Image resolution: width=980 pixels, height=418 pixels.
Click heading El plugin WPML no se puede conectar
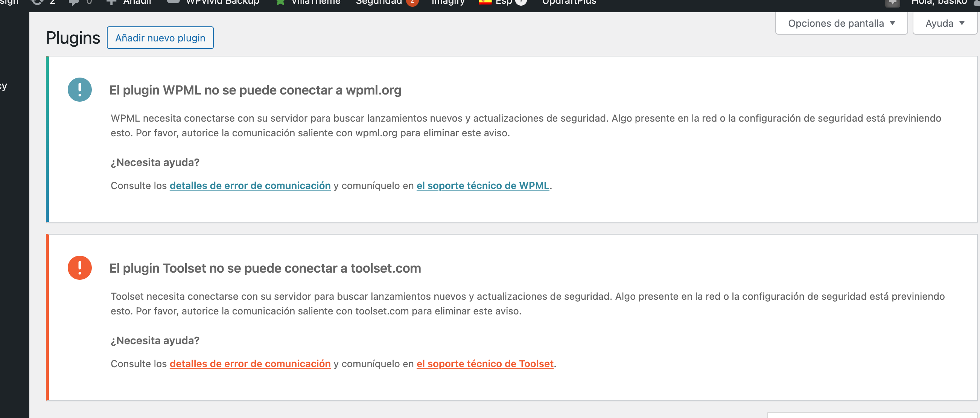click(255, 90)
